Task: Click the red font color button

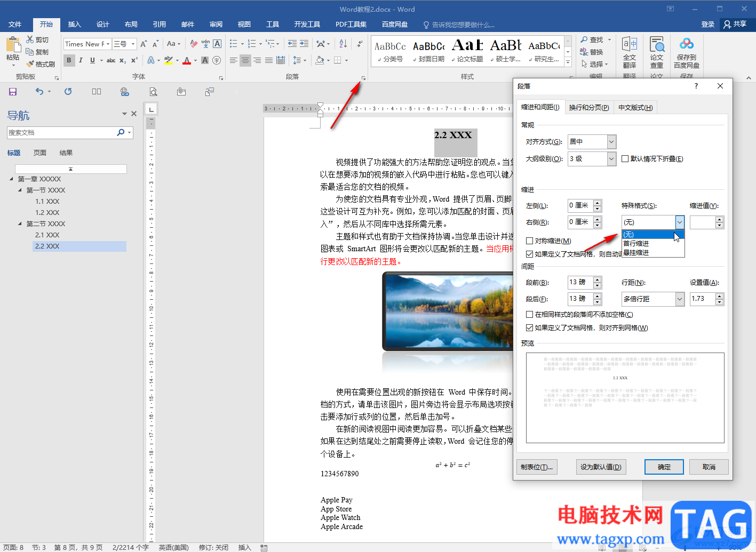Action: [x=187, y=60]
